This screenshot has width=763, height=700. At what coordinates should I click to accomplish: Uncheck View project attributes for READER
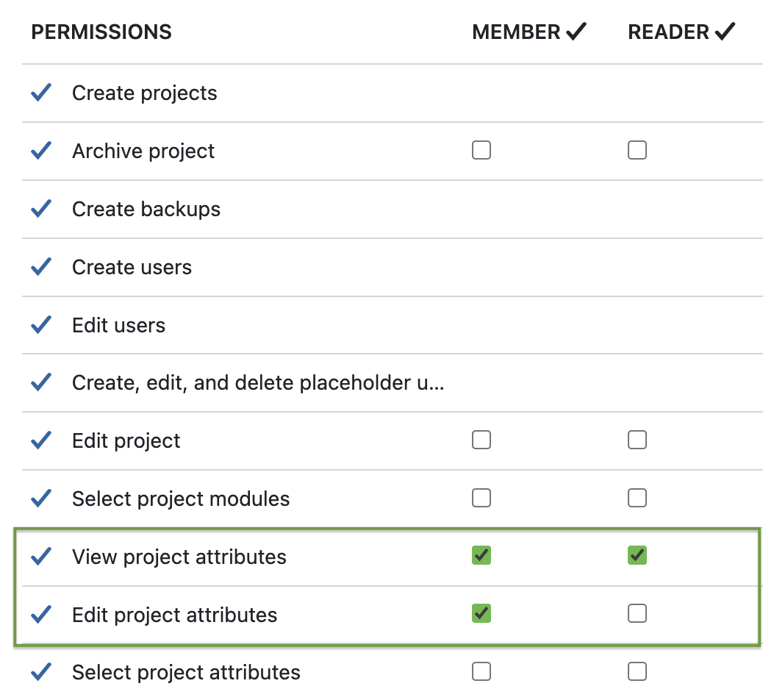(x=637, y=555)
